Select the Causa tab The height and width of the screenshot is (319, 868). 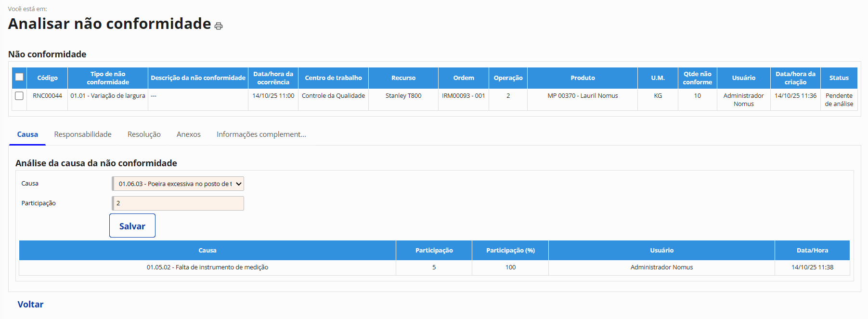27,134
